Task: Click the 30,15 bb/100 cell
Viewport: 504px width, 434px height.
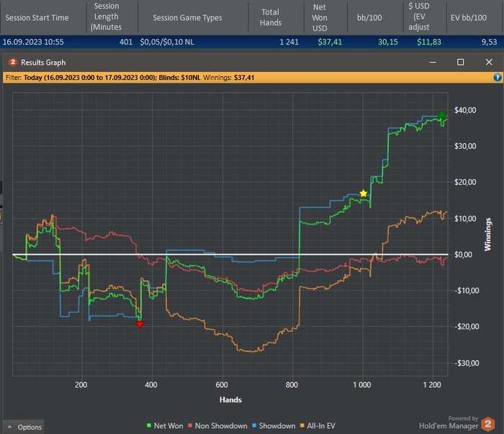Action: tap(387, 42)
